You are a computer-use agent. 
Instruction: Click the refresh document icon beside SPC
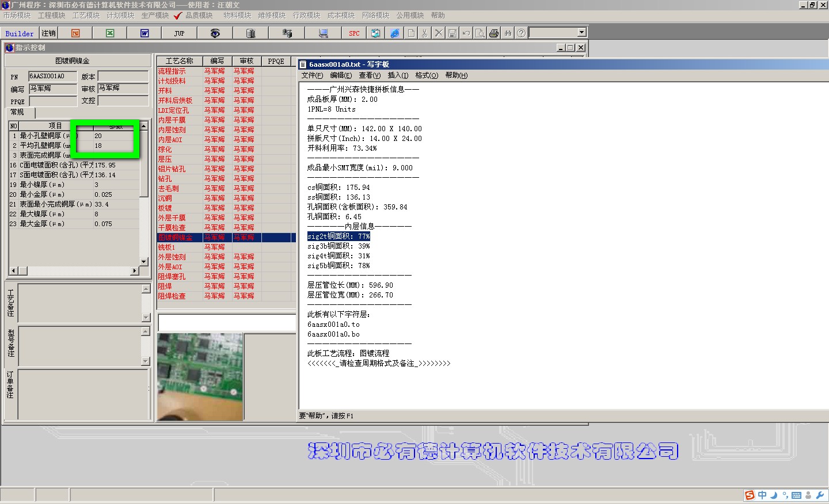point(375,33)
